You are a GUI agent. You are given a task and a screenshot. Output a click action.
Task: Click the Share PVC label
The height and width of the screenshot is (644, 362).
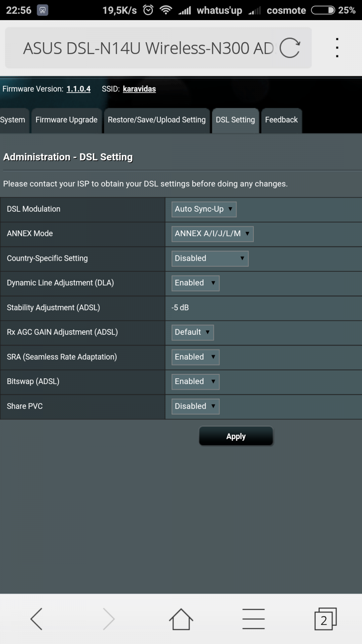coord(25,406)
